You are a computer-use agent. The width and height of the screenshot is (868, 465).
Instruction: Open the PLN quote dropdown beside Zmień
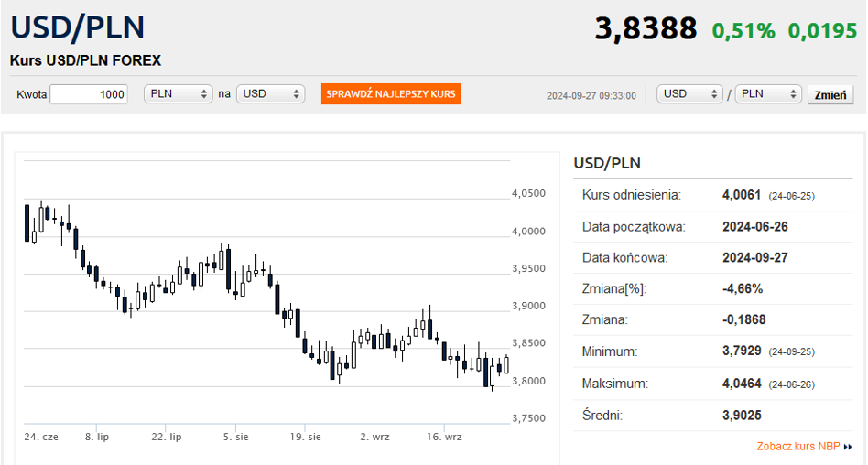767,94
